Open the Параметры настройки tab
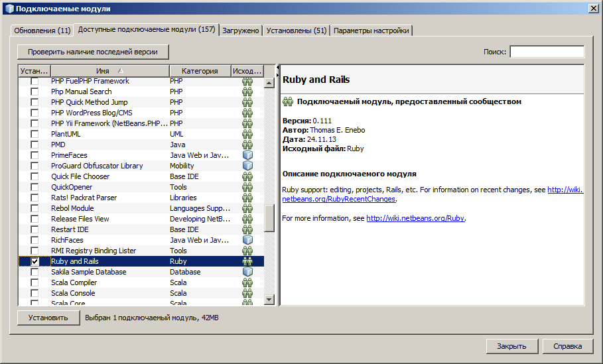 (x=371, y=30)
